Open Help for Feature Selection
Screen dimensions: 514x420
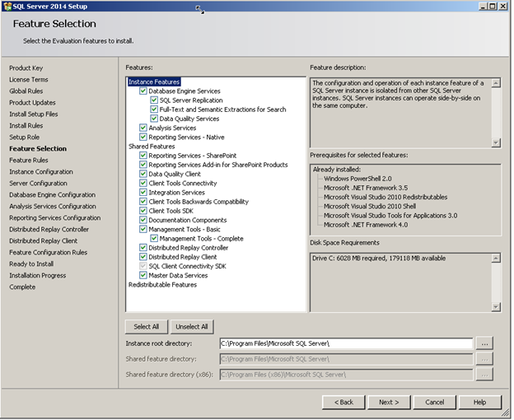[x=480, y=402]
